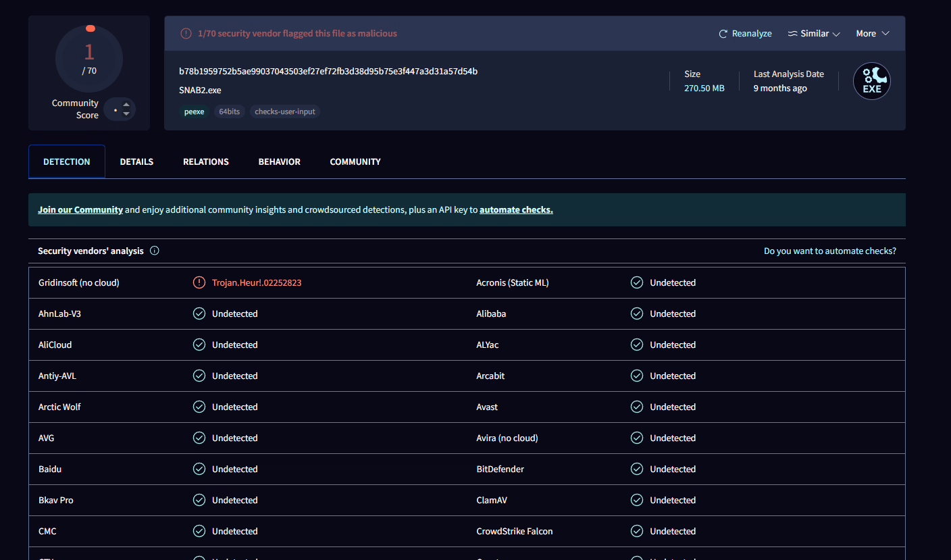Image resolution: width=951 pixels, height=560 pixels.
Task: Downvote the community score with the down arrow
Action: (126, 114)
